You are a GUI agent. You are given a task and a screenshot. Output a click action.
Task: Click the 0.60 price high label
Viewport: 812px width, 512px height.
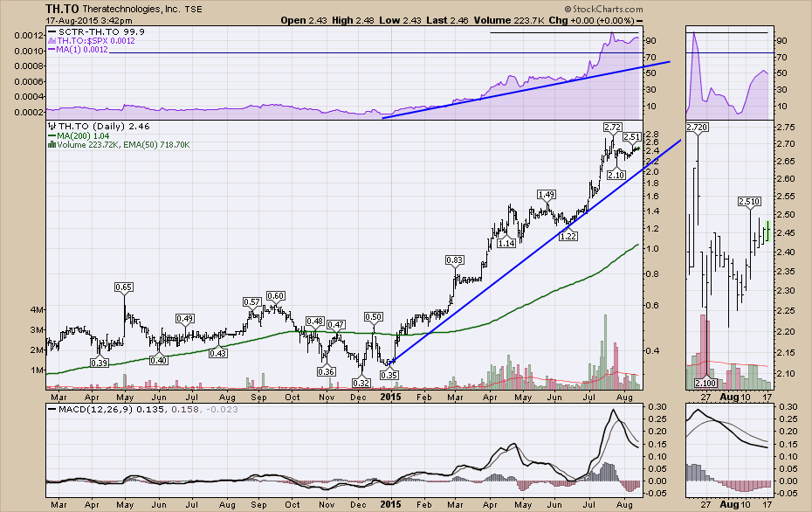tap(276, 296)
